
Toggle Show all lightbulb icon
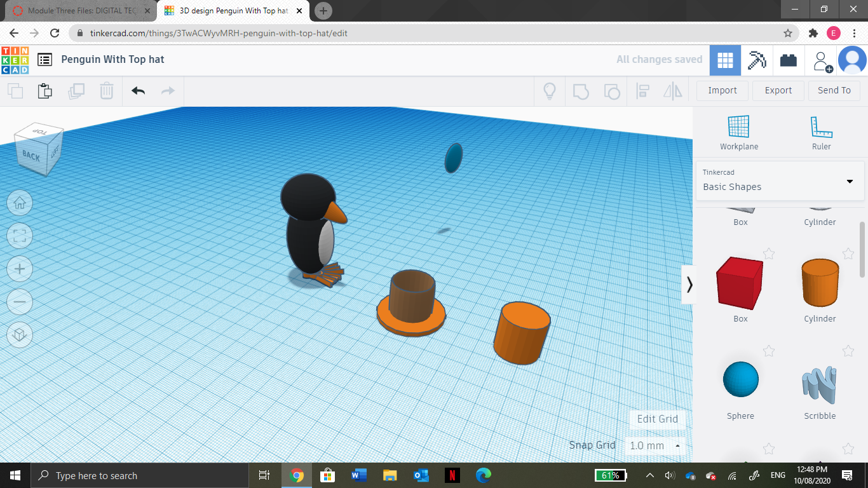click(550, 91)
